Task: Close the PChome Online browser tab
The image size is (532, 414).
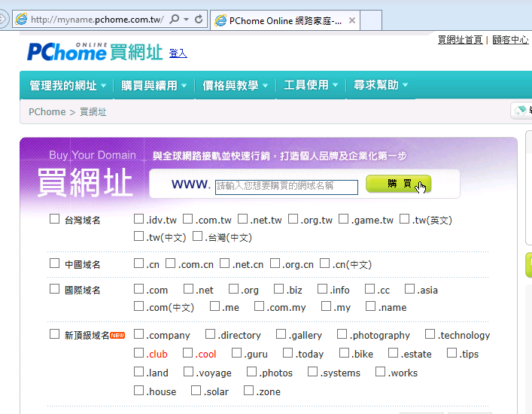Action: [353, 20]
